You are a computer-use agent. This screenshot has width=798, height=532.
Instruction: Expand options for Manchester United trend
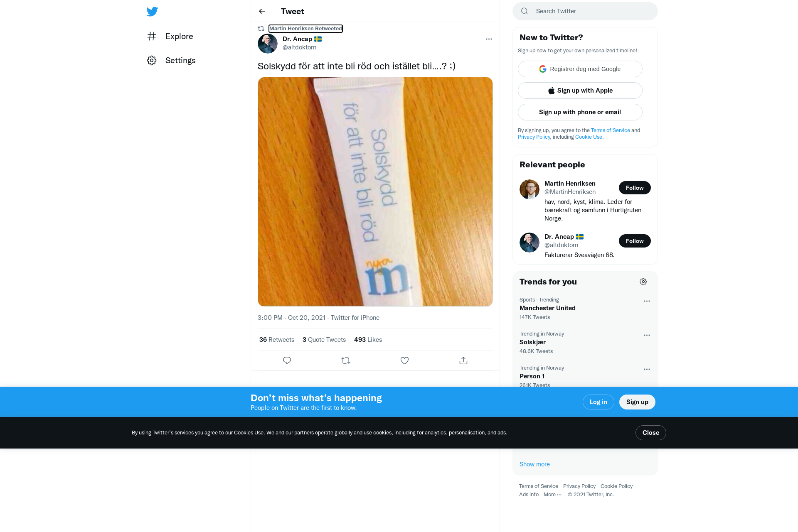[x=647, y=301]
